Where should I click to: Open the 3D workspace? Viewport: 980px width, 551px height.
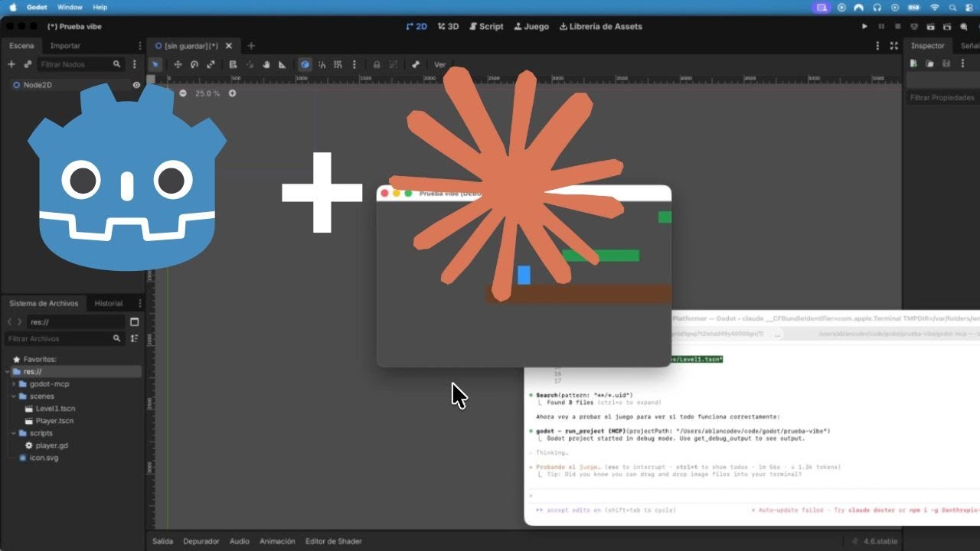pos(449,26)
